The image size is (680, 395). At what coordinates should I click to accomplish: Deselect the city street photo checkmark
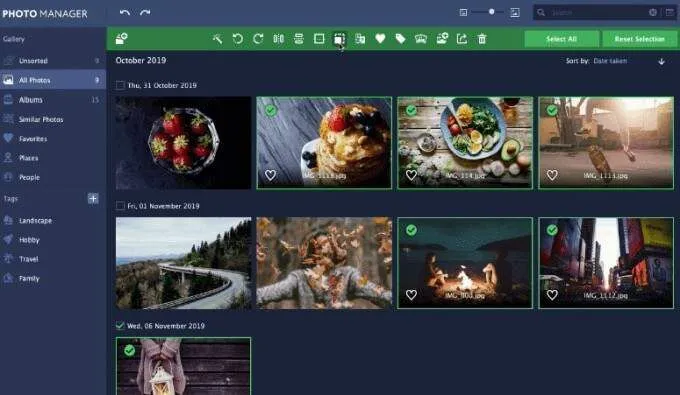point(552,230)
